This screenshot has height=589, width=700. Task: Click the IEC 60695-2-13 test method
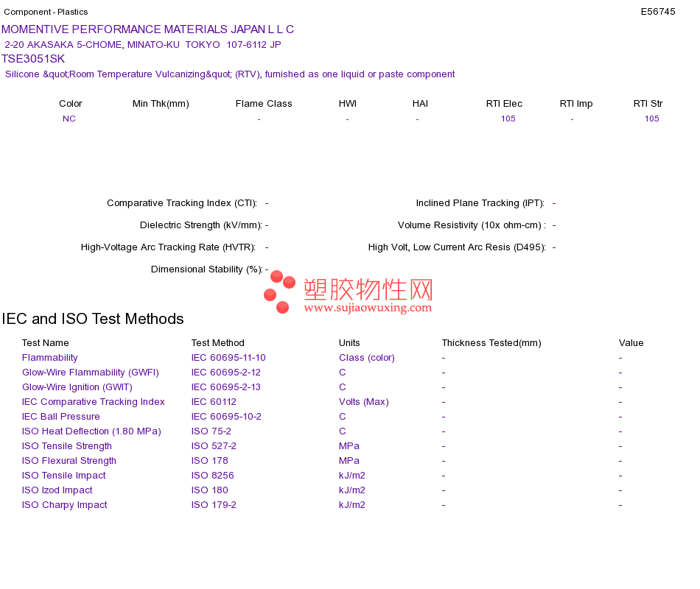(x=226, y=387)
